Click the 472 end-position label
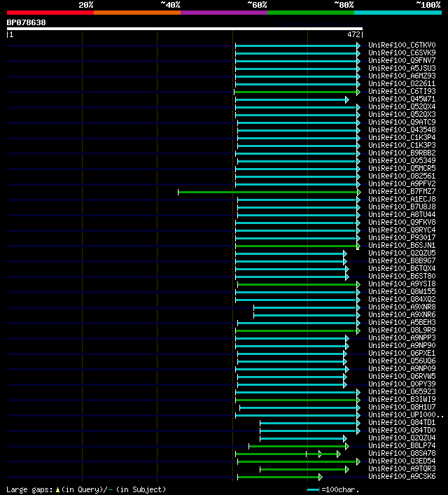The height and width of the screenshot is (495, 448). pyautogui.click(x=353, y=34)
